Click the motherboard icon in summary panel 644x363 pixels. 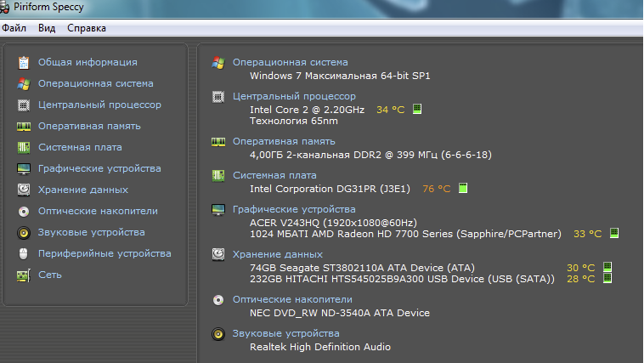218,176
